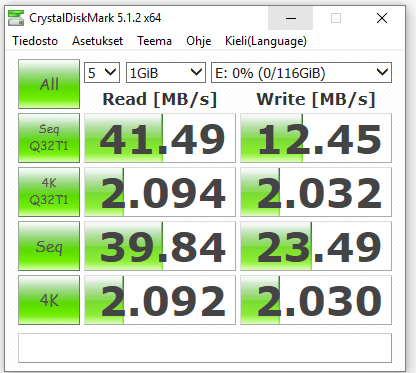416x373 pixels.
Task: Click the empty comment field at bottom
Action: point(205,348)
